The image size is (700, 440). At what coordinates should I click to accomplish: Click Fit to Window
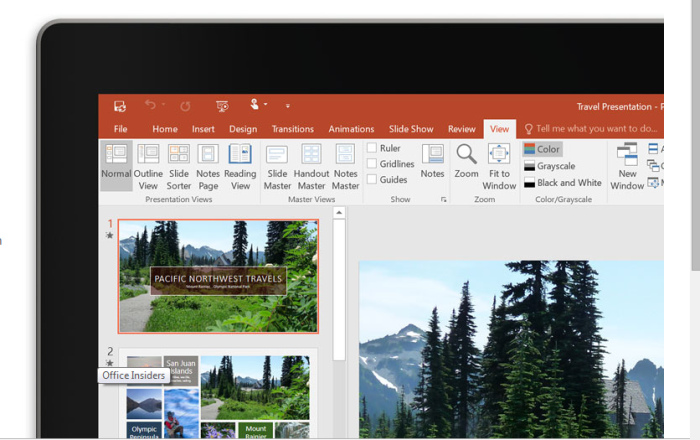tap(499, 166)
